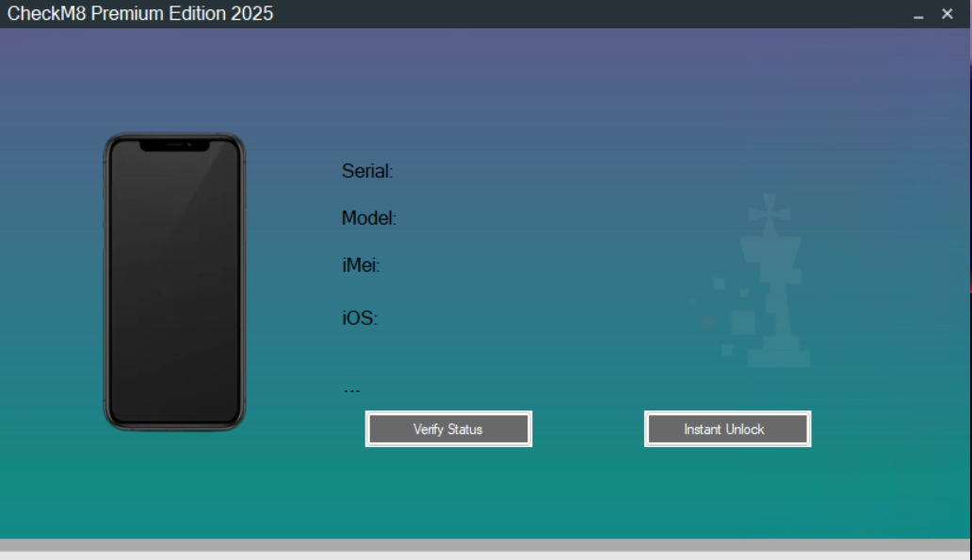Screen dimensions: 972x560
Task: Click the CheckM8 Premium Edition 2025 title
Action: (x=140, y=14)
